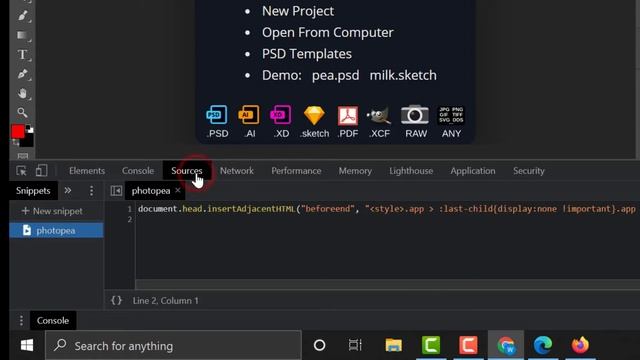The width and height of the screenshot is (640, 360).
Task: Open the milk.sketch demo file
Action: coord(403,75)
